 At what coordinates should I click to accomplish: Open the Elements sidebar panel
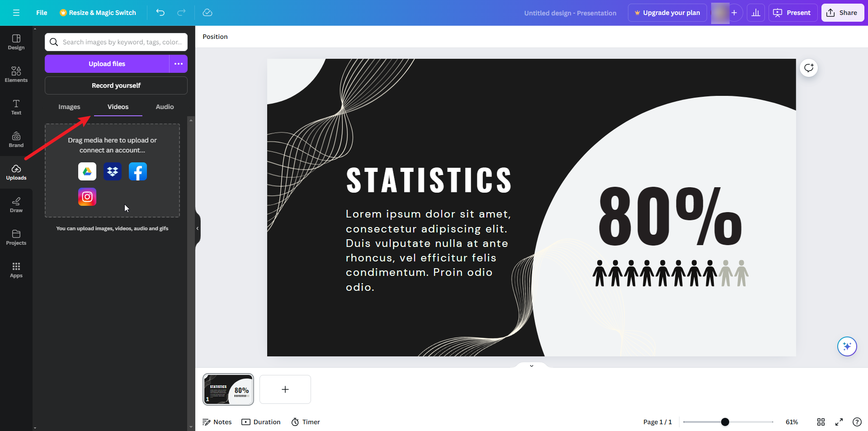click(16, 75)
